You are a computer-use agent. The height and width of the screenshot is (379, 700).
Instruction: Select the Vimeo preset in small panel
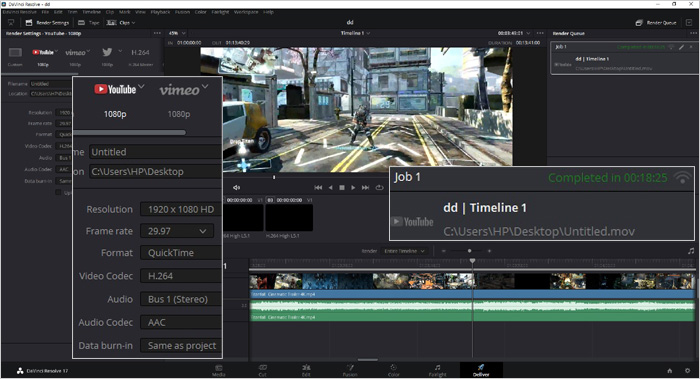click(x=75, y=56)
